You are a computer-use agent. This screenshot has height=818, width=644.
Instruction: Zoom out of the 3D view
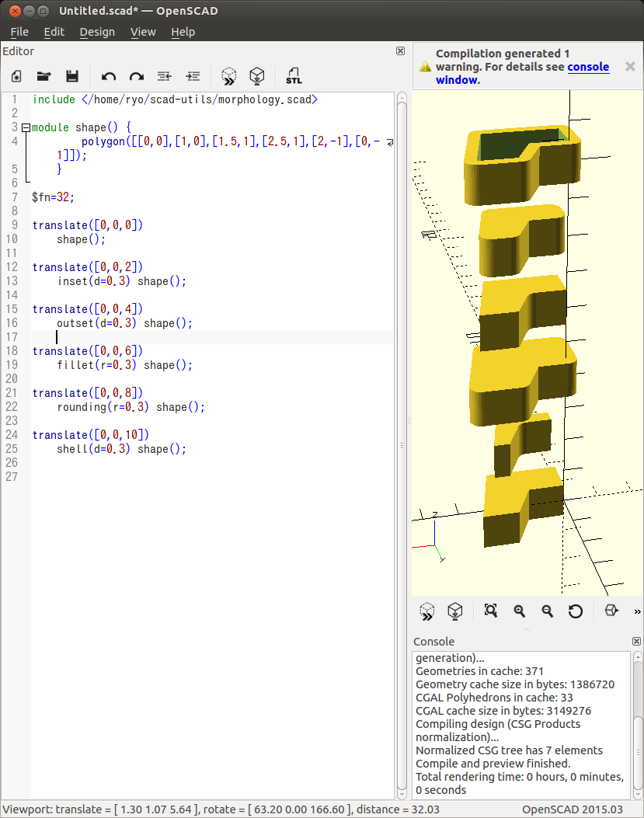[x=547, y=611]
